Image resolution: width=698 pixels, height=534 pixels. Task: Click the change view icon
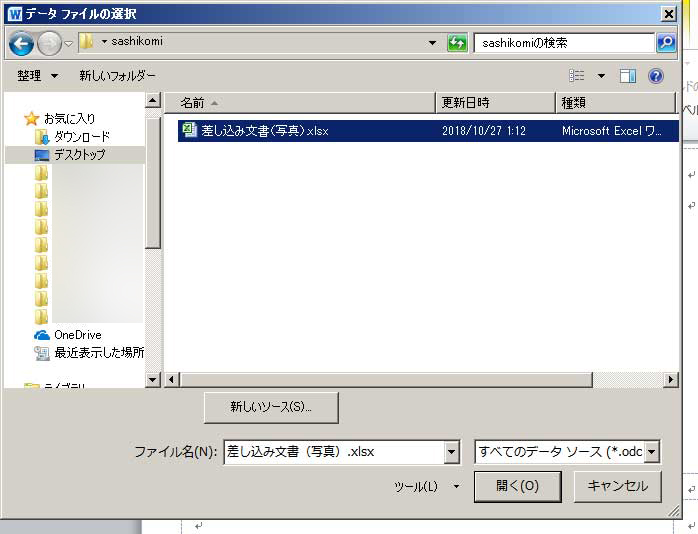[x=577, y=76]
